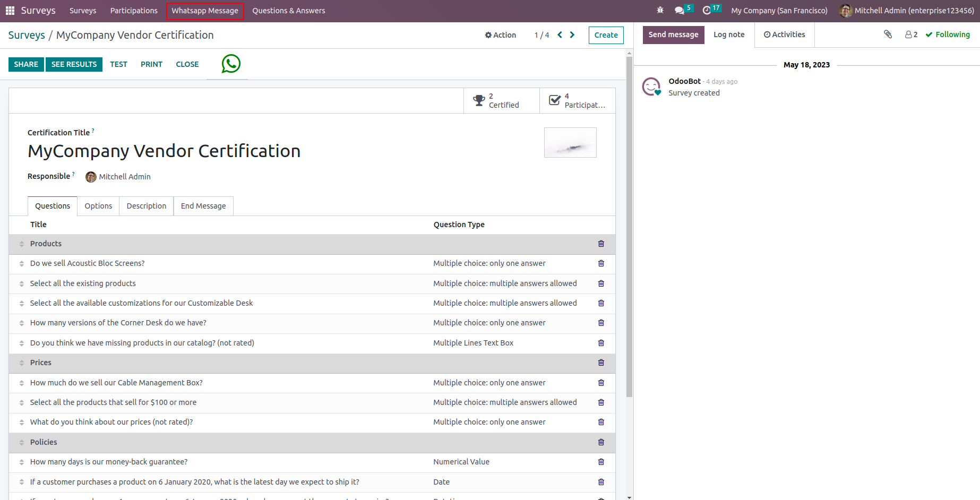Delete the Corner Desk versions question
The image size is (980, 500).
[601, 323]
